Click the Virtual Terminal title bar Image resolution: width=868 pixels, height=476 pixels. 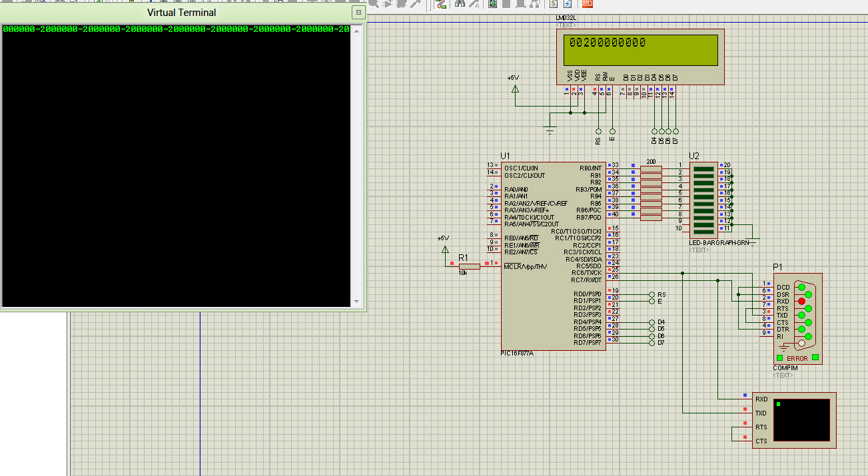click(181, 13)
